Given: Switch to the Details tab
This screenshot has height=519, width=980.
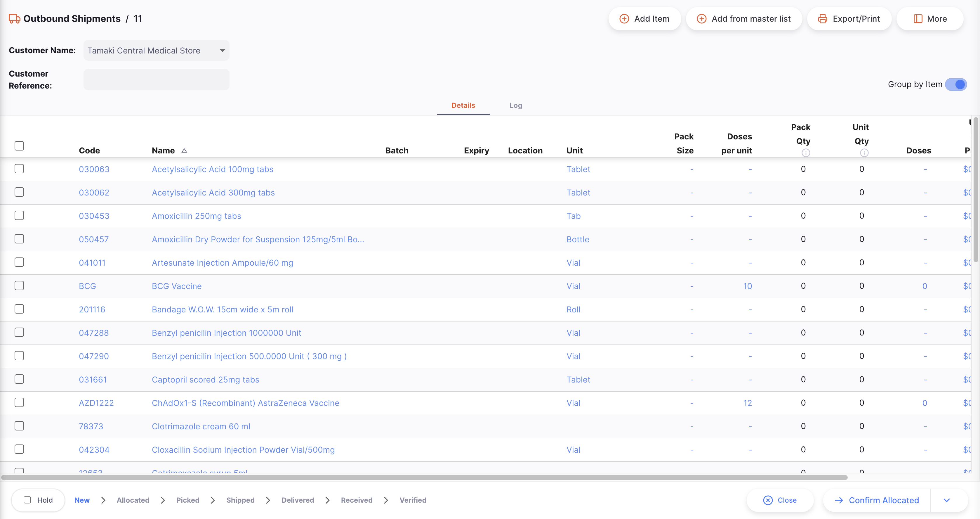Looking at the screenshot, I should tap(463, 105).
